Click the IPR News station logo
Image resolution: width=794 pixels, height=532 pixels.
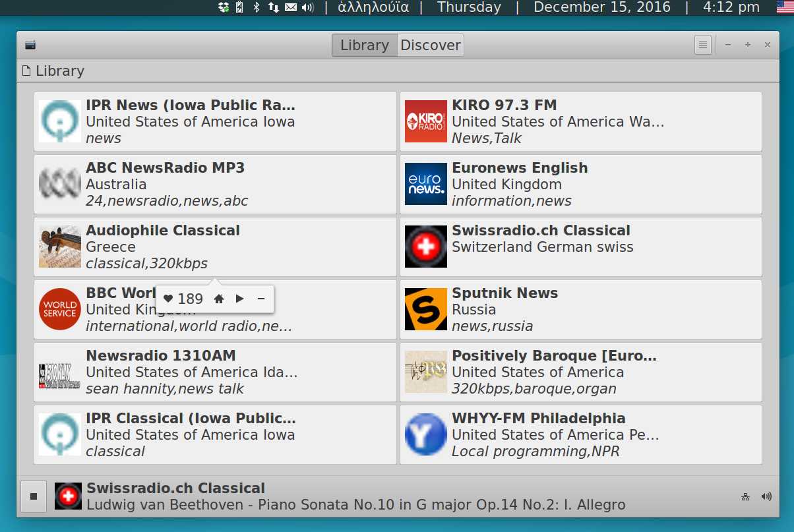(x=60, y=121)
